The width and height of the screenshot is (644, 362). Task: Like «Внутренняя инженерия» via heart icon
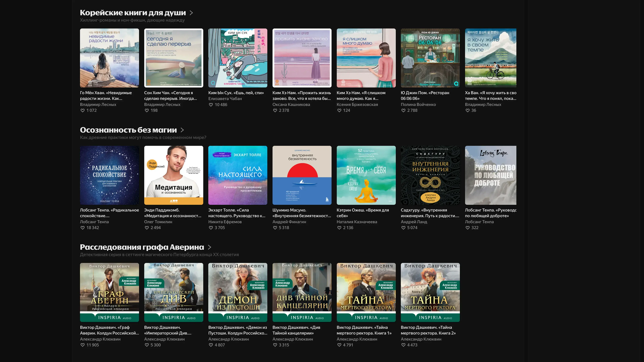pos(403,228)
